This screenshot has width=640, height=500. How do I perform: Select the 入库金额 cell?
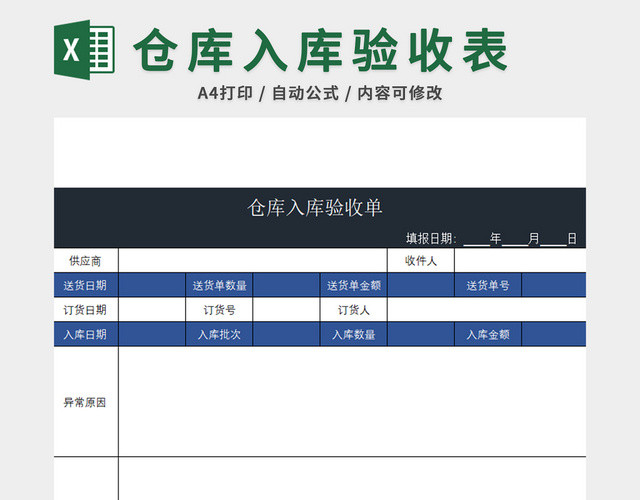[x=488, y=334]
